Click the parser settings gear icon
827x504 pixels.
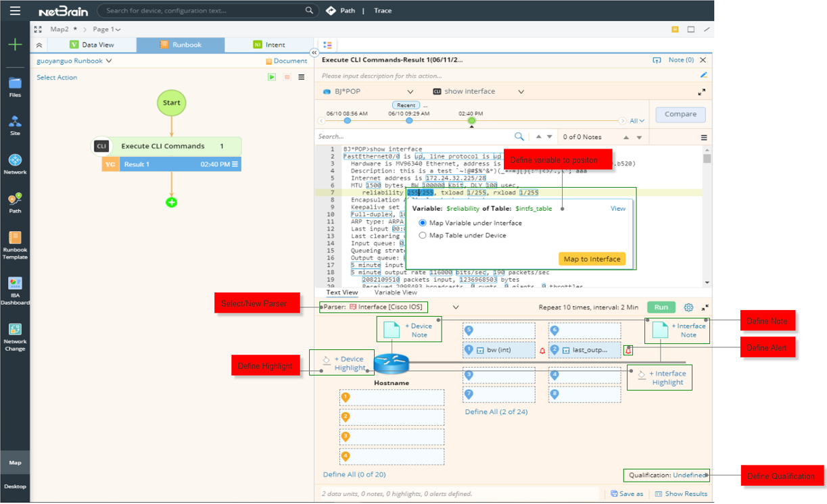(688, 307)
